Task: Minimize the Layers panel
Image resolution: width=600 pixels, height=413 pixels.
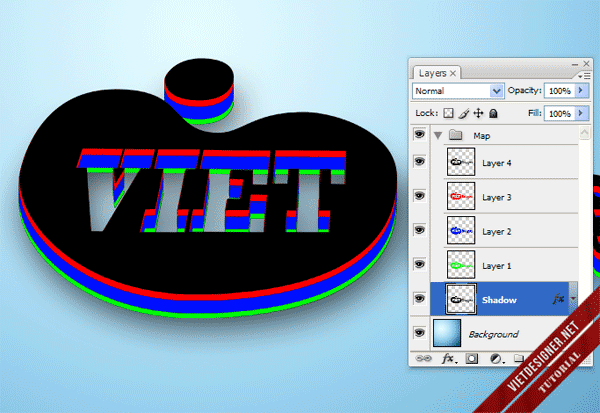Action: [575, 65]
